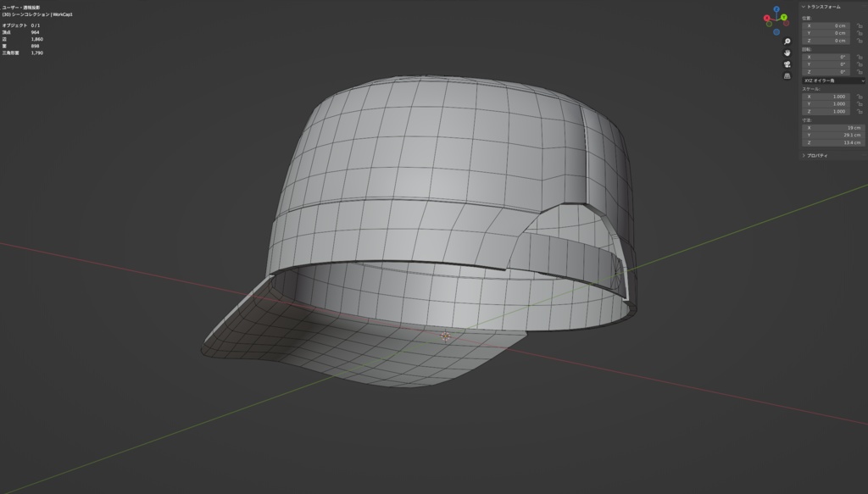Image resolution: width=868 pixels, height=494 pixels.
Task: Click the スケール X value field
Action: pyautogui.click(x=828, y=96)
